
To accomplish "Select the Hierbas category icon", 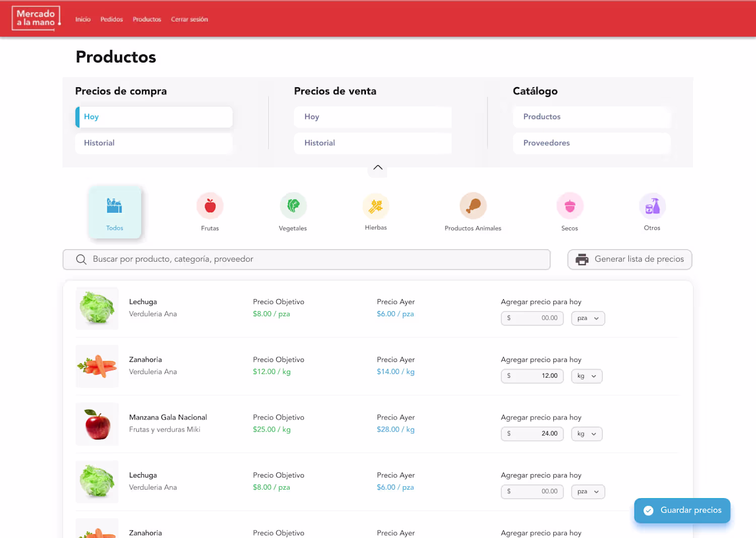I will click(x=376, y=206).
